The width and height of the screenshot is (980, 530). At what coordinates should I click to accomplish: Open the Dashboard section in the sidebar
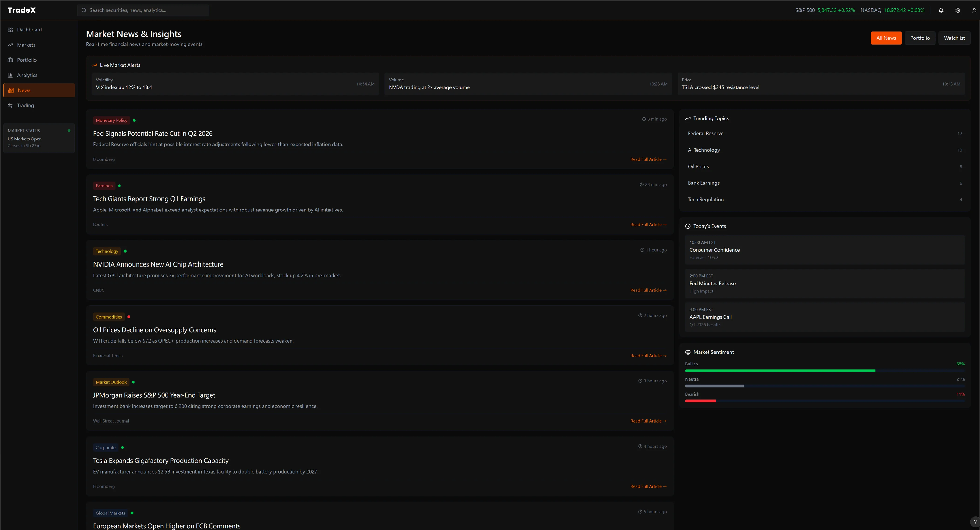[x=29, y=29]
